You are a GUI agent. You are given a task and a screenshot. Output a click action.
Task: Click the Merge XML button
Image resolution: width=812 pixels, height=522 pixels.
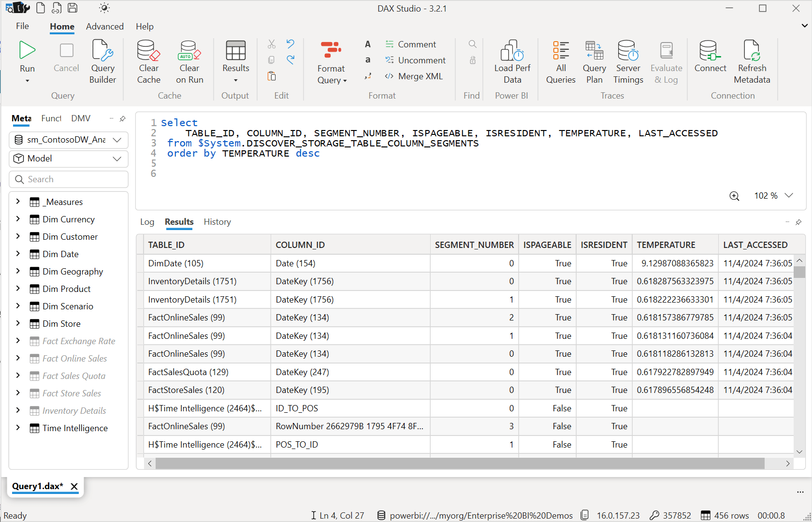pos(414,76)
